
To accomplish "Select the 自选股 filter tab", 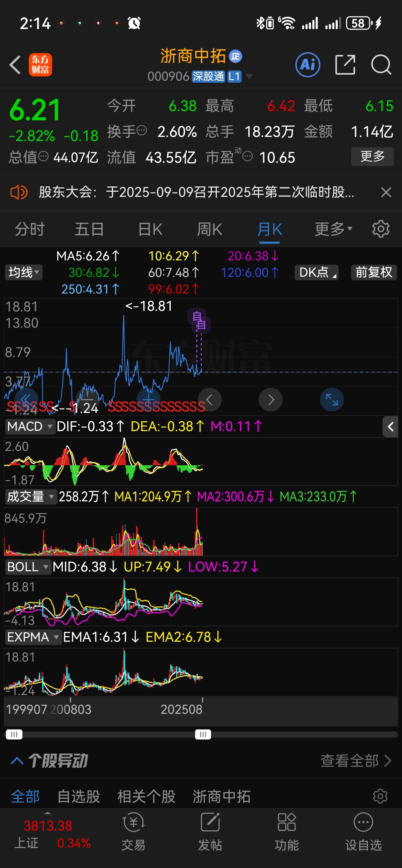I will coord(79,796).
